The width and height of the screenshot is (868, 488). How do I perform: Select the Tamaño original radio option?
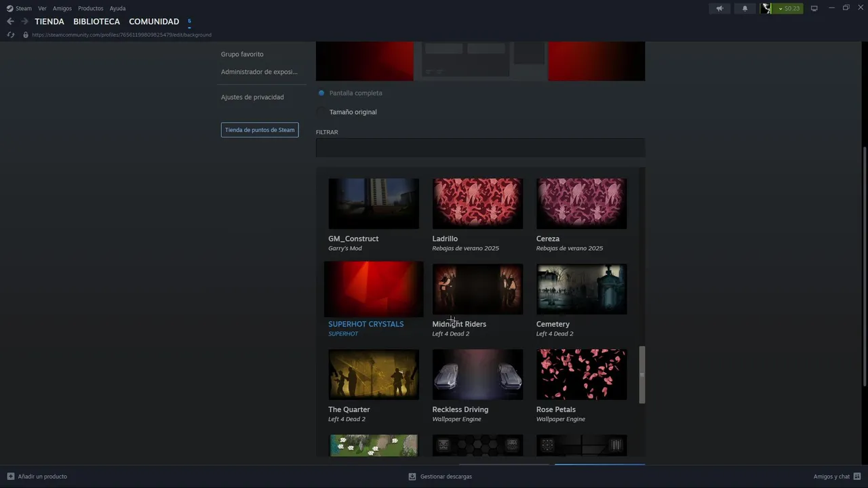321,112
